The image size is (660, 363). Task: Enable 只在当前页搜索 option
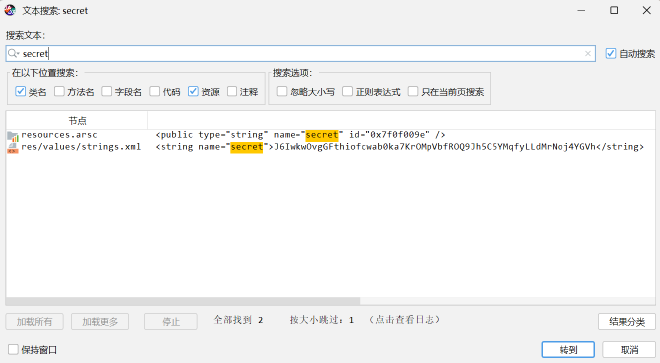(x=413, y=91)
